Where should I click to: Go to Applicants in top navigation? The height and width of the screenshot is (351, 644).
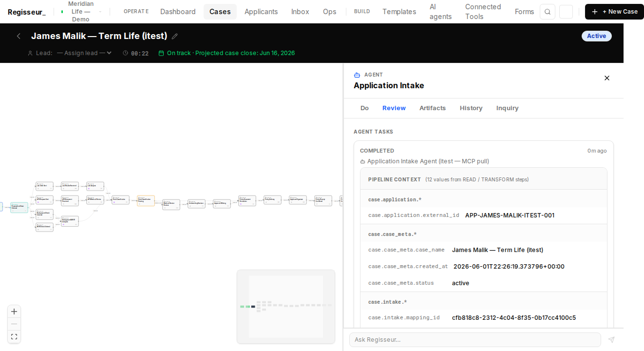point(261,12)
